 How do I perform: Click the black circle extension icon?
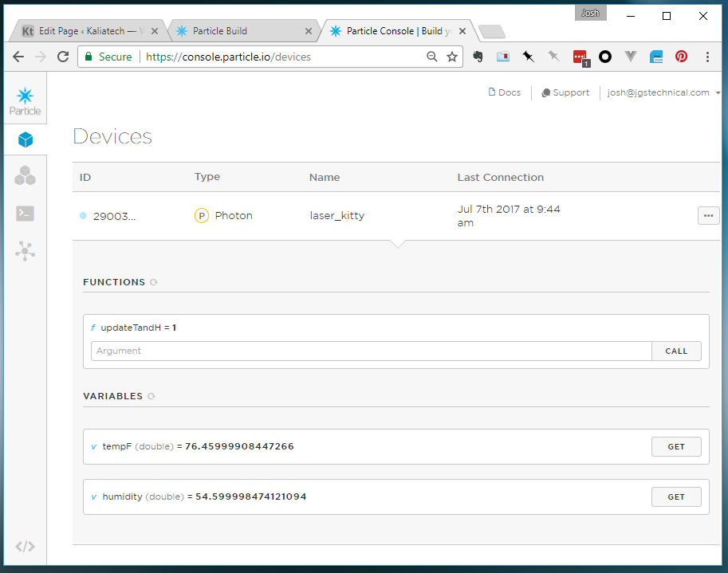(x=605, y=57)
